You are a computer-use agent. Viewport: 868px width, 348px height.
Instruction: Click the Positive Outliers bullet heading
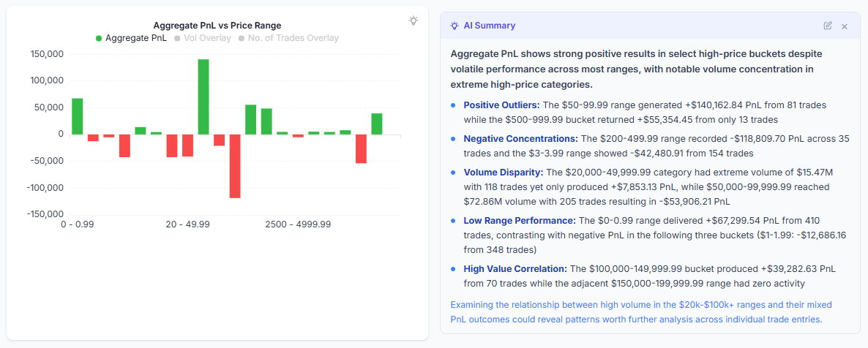tap(500, 105)
